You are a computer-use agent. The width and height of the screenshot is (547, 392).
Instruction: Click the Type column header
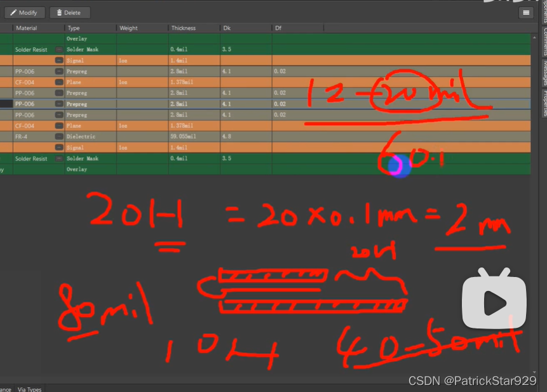click(x=90, y=28)
